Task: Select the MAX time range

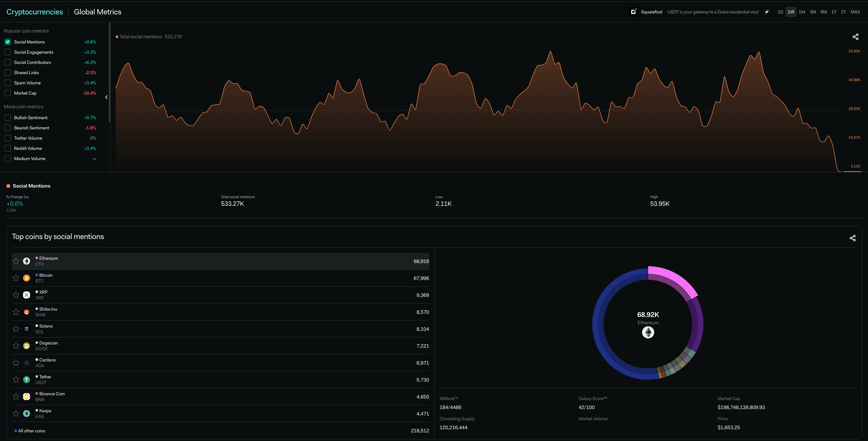Action: pyautogui.click(x=855, y=12)
